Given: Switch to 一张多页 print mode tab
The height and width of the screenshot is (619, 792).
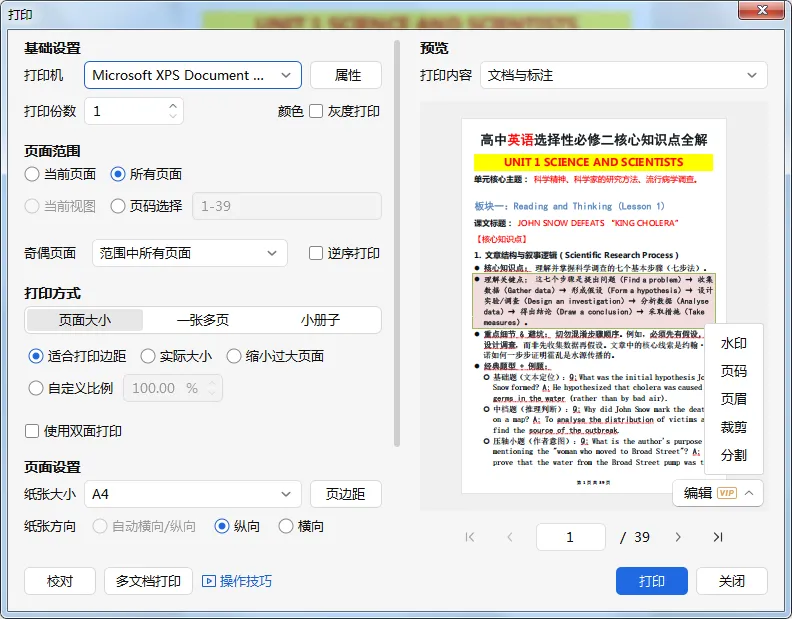Looking at the screenshot, I should tap(203, 320).
